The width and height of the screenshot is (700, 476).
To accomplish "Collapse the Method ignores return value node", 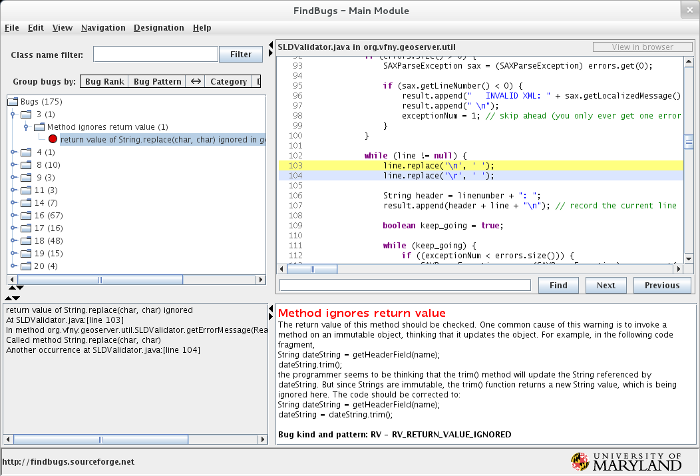I will tap(26, 127).
